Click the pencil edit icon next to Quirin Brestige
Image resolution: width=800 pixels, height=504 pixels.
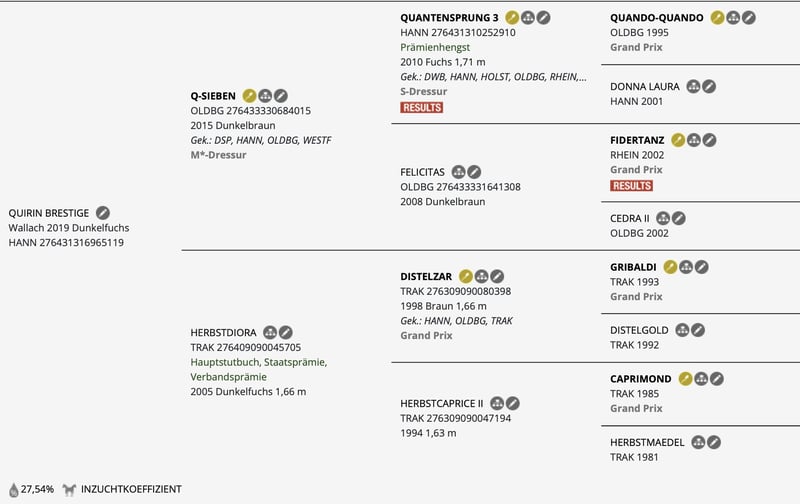click(x=103, y=212)
